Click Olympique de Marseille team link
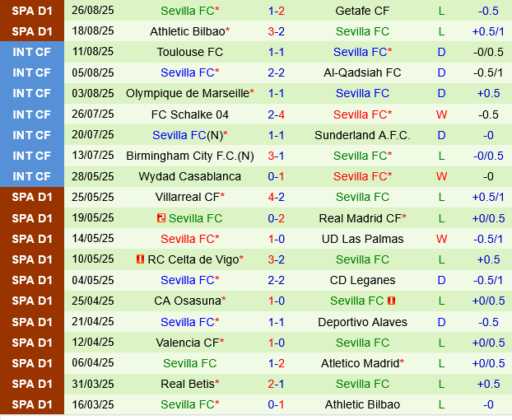The image size is (512, 420). point(188,93)
